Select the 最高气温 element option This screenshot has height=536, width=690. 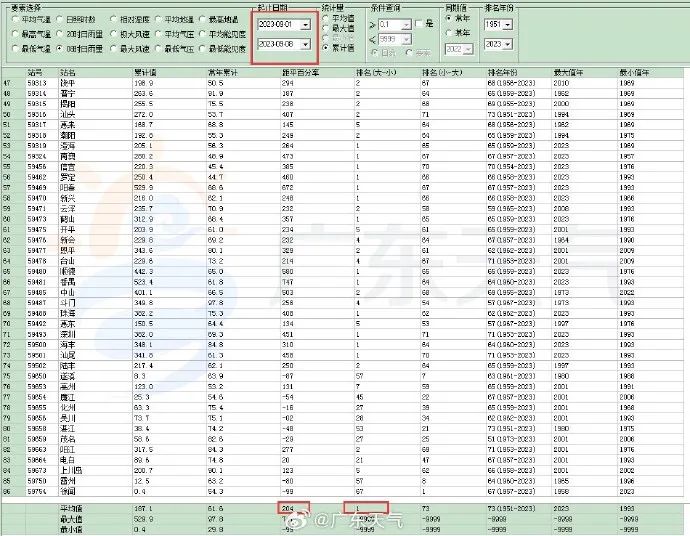[x=16, y=34]
